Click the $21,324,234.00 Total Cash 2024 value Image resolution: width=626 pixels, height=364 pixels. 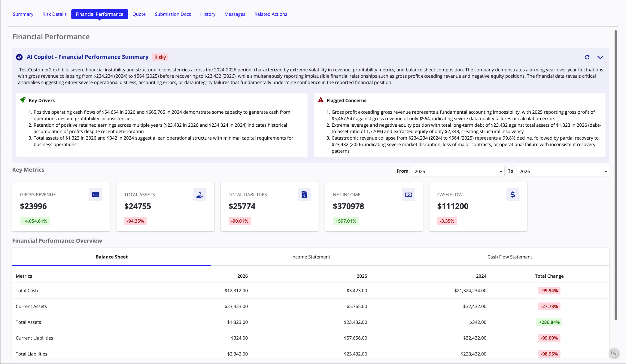tap(470, 291)
